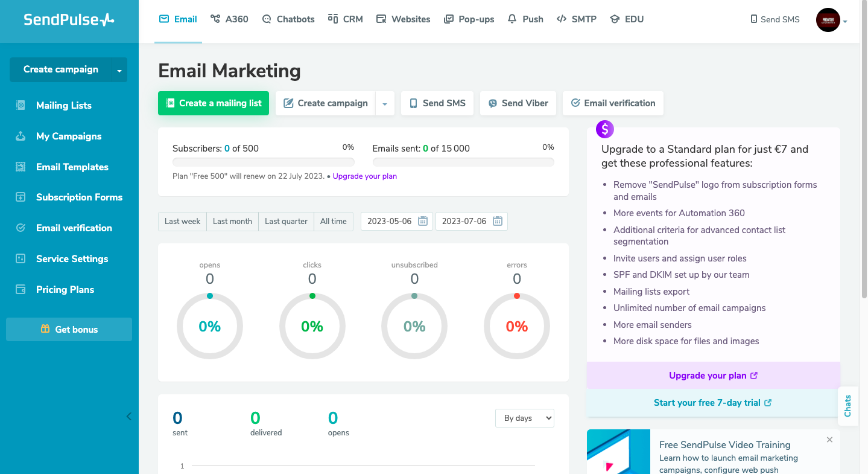This screenshot has height=474, width=868.
Task: Switch to the CRM tab
Action: [x=346, y=19]
